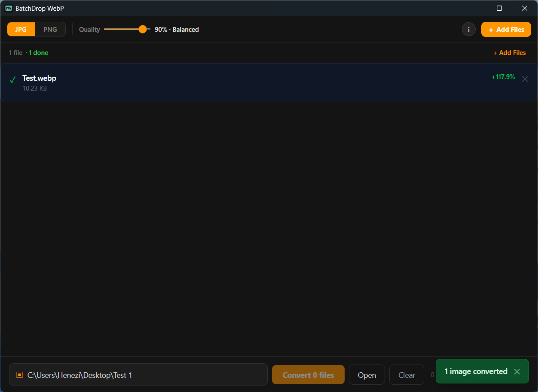Click the Convert 0 files button
Image resolution: width=538 pixels, height=392 pixels.
click(308, 375)
